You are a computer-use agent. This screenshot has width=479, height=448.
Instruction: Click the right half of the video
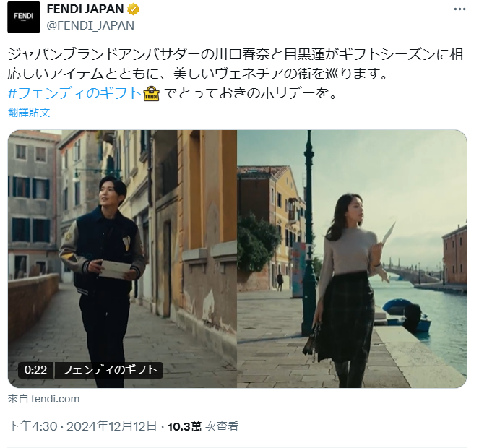(x=352, y=259)
